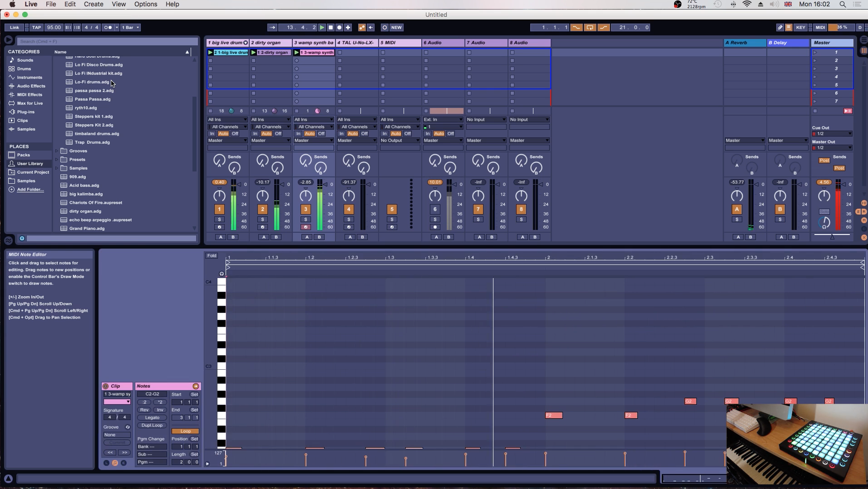Open the Create menu
868x489 pixels.
pos(94,4)
